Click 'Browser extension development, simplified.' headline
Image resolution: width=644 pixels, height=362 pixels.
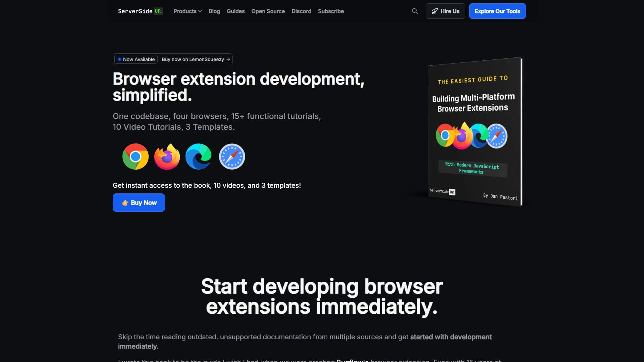[238, 87]
